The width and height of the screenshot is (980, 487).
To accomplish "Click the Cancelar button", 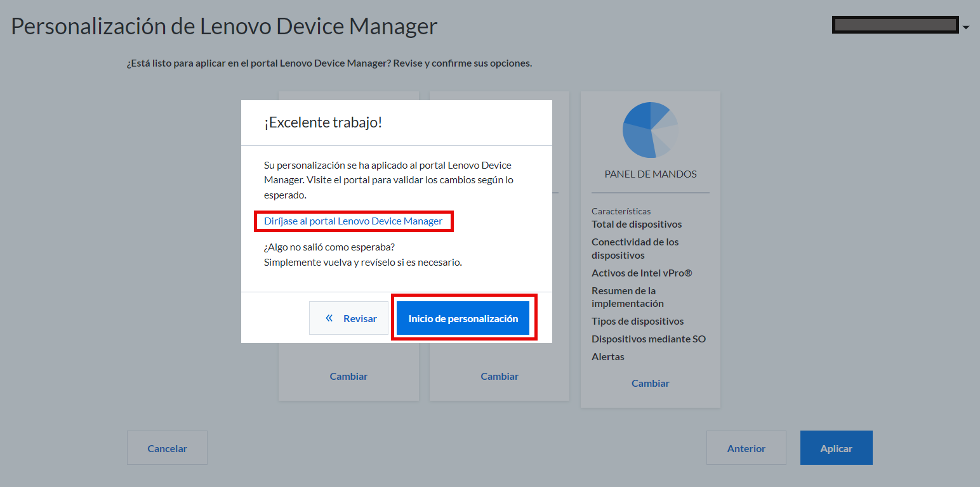I will (x=167, y=448).
